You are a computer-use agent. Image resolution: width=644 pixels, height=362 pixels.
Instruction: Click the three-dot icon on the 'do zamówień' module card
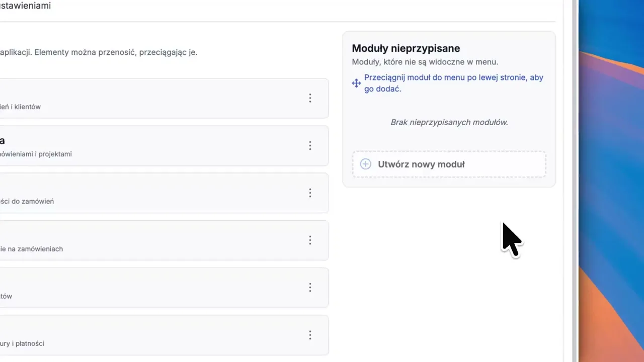(x=310, y=193)
